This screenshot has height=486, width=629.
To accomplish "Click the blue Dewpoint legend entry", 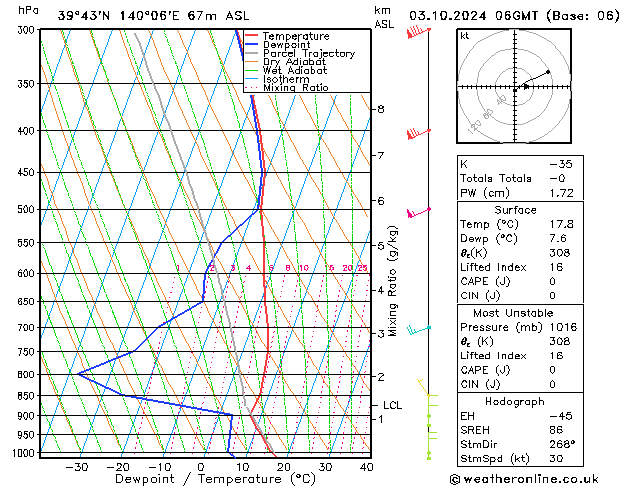I will (x=278, y=45).
